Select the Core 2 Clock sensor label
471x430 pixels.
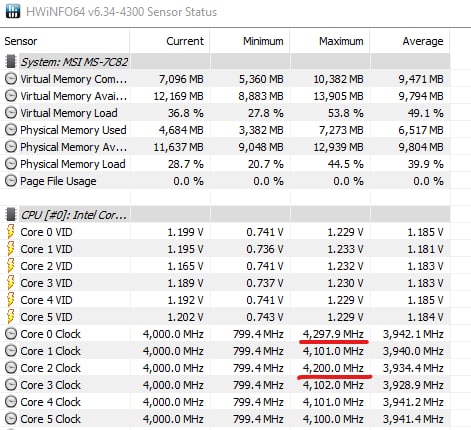coord(50,368)
